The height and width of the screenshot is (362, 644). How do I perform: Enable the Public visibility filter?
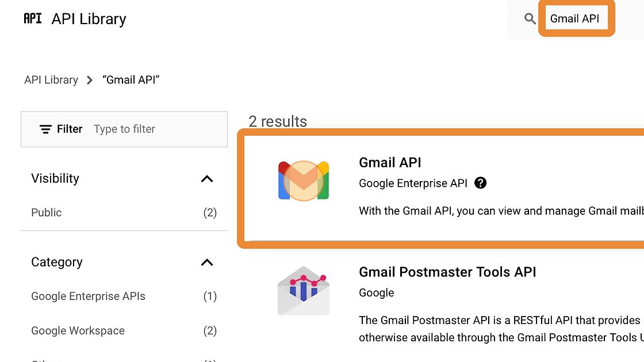[x=46, y=213]
